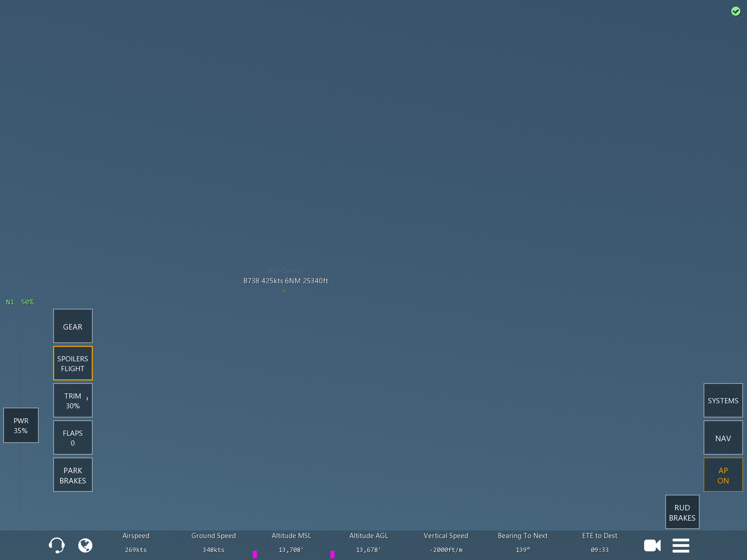
Task: Toggle SPOILERS FLIGHT setting
Action: pyautogui.click(x=73, y=363)
